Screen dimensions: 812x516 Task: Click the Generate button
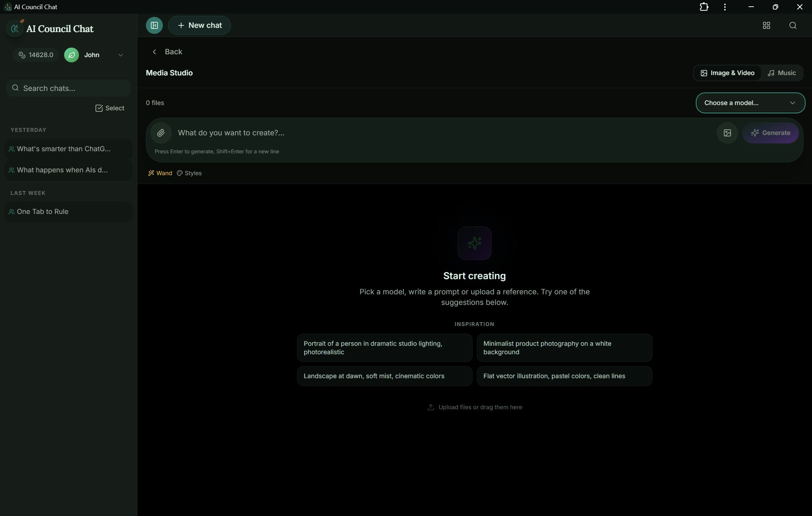click(770, 133)
